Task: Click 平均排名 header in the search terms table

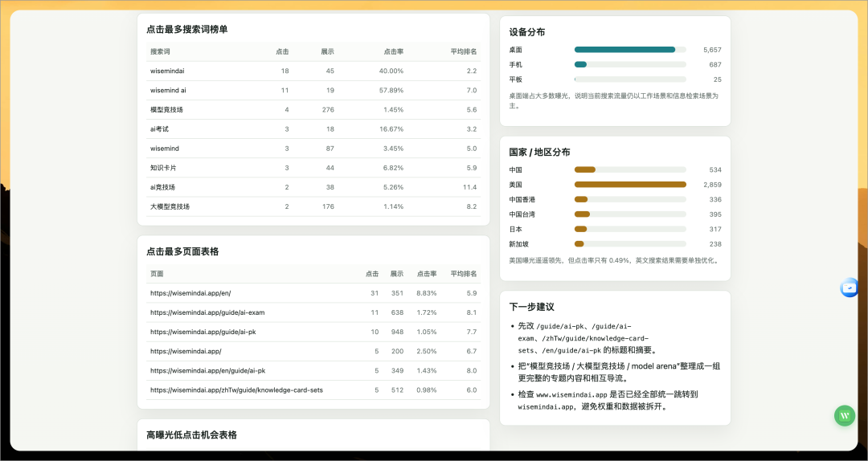Action: 464,51
